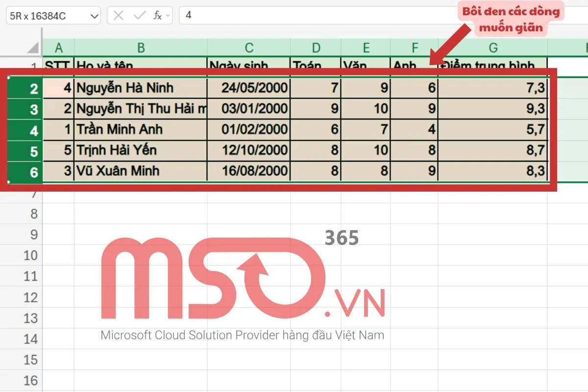Viewport: 588px width, 392px height.
Task: Select column A header
Action: coord(59,48)
